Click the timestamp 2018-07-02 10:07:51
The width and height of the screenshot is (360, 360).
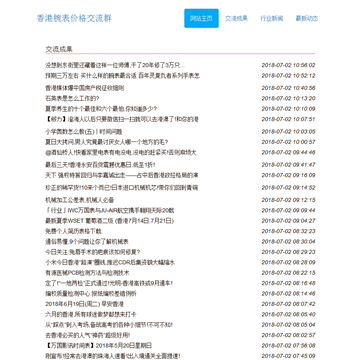point(288,119)
